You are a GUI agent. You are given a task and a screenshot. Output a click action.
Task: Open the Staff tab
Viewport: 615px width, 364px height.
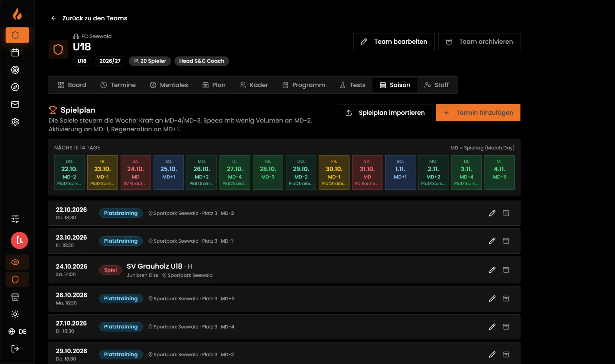[x=436, y=85]
